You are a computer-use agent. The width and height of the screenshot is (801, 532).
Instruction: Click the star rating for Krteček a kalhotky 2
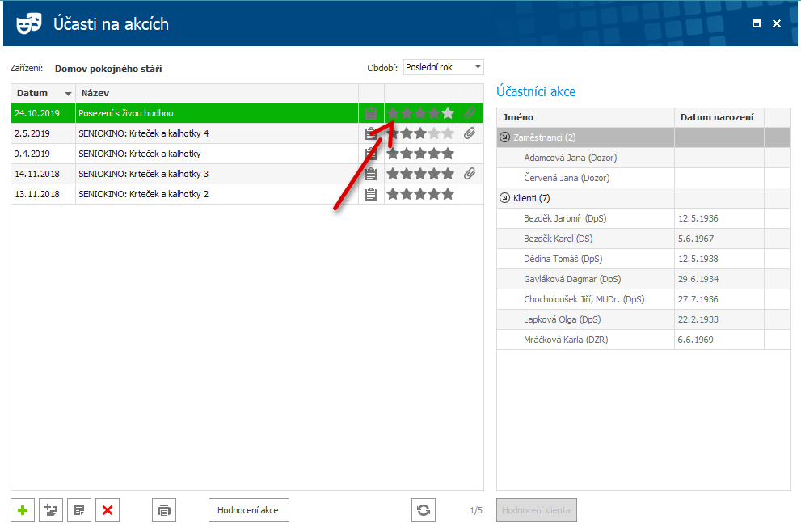click(x=420, y=194)
